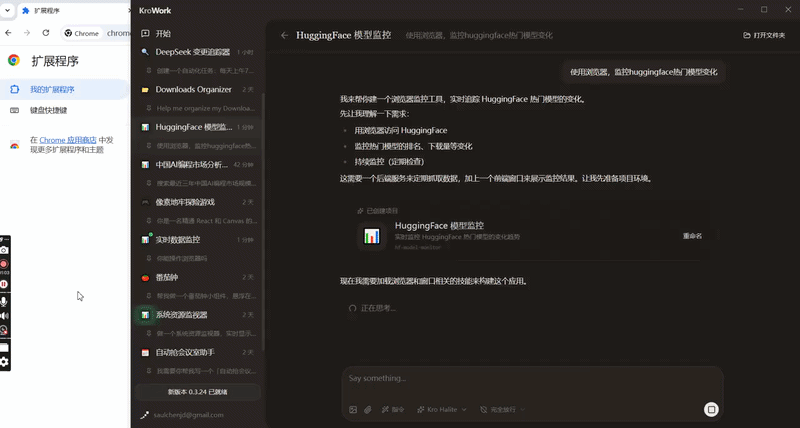
Task: Toggle system audio speaker in recorder toolbar
Action: pyautogui.click(x=4, y=316)
